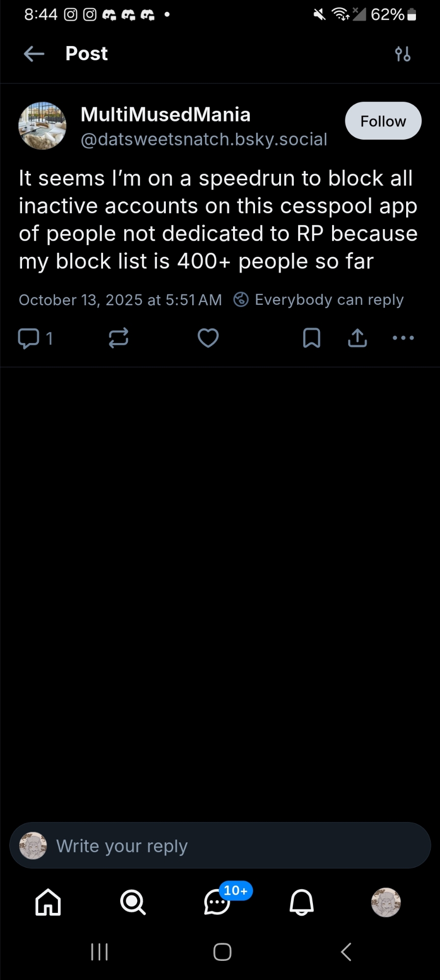Screen dimensions: 440x980
Task: Open MultiMusedMania's profile avatar
Action: [x=42, y=126]
